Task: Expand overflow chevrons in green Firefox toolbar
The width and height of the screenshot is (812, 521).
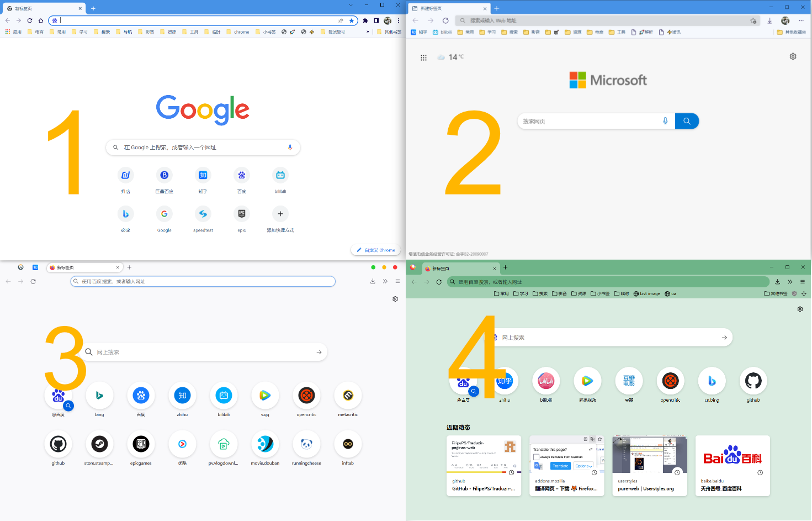Action: tap(790, 282)
